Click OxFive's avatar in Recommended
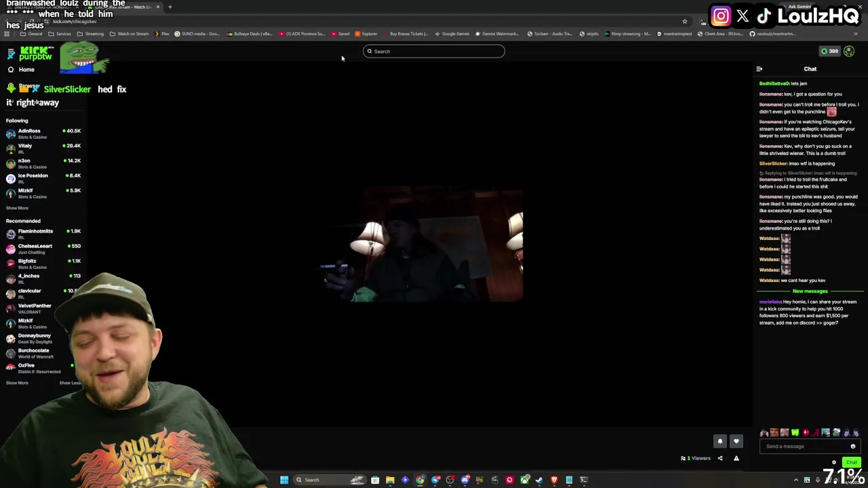 tap(11, 368)
